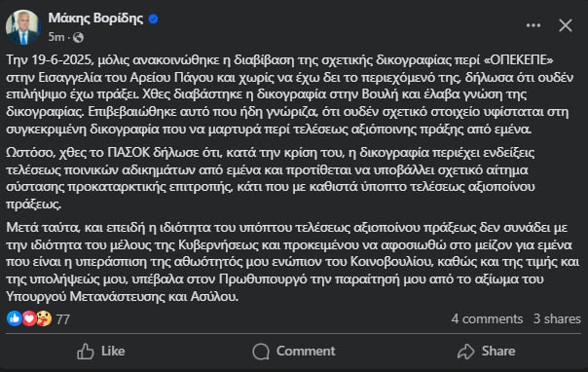Click the Μάκης Βορίδης name link

[x=95, y=18]
